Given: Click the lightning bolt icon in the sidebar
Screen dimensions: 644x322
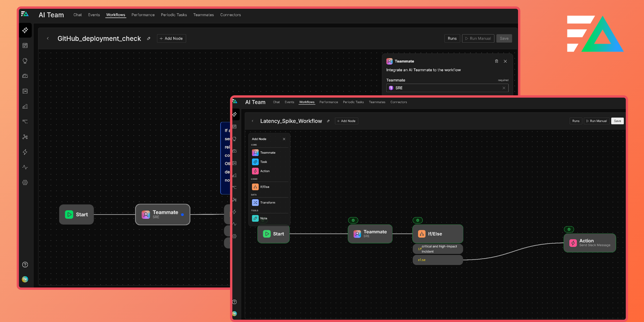Looking at the screenshot, I should 25,152.
